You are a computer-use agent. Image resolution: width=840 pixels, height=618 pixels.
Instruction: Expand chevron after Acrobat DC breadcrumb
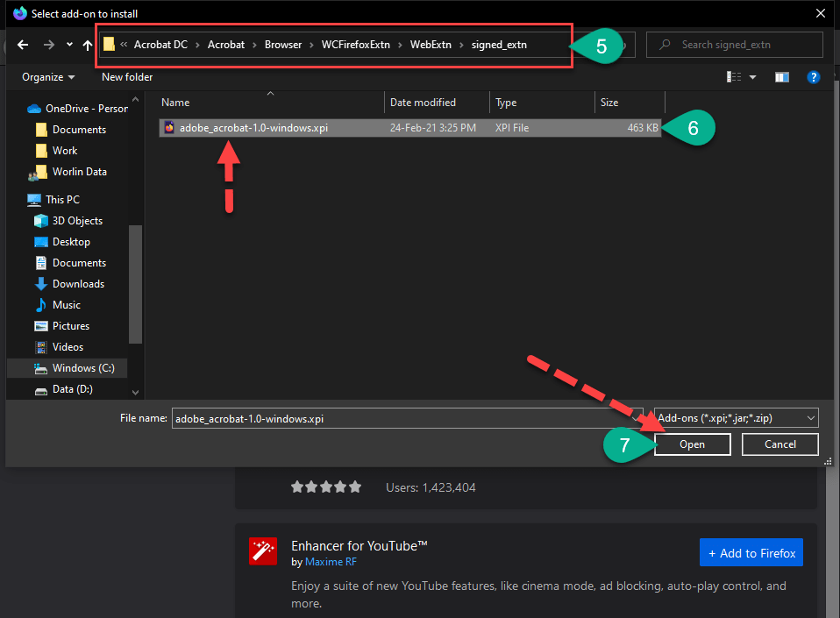(x=197, y=45)
